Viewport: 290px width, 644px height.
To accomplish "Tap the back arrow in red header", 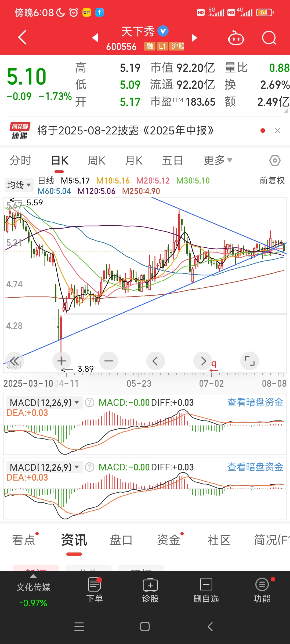I will coord(22,37).
